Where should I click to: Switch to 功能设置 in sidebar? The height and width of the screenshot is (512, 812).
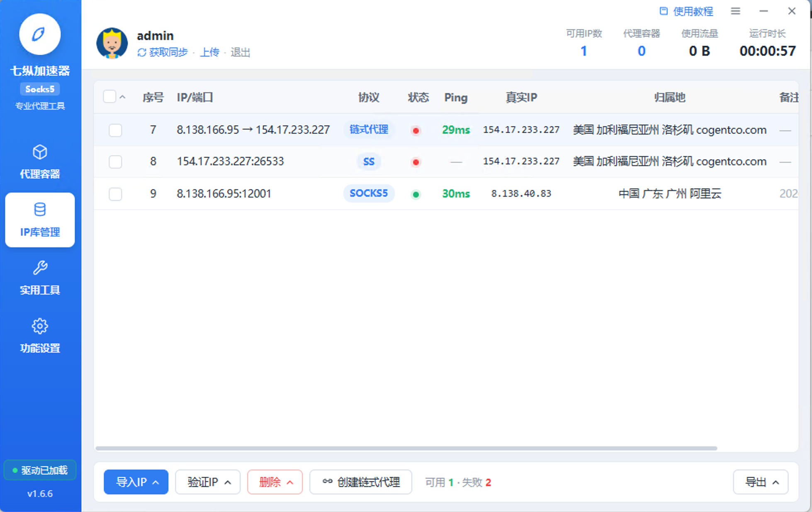(x=40, y=336)
